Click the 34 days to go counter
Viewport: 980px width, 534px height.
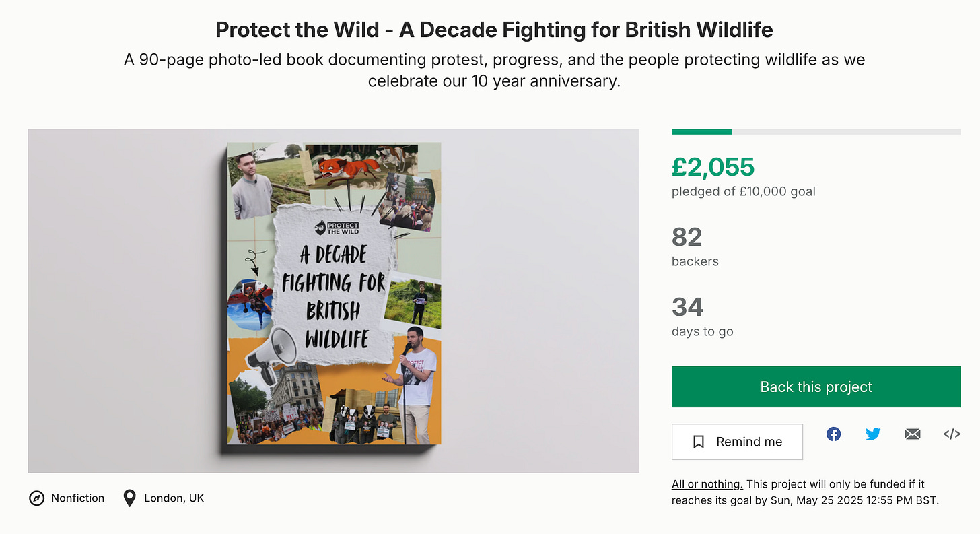[x=687, y=307]
